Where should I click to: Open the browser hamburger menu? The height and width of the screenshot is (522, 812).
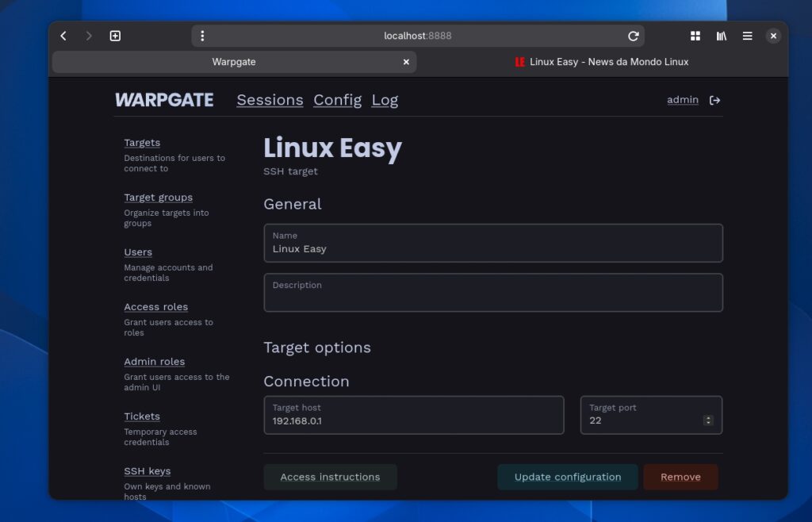(x=747, y=36)
